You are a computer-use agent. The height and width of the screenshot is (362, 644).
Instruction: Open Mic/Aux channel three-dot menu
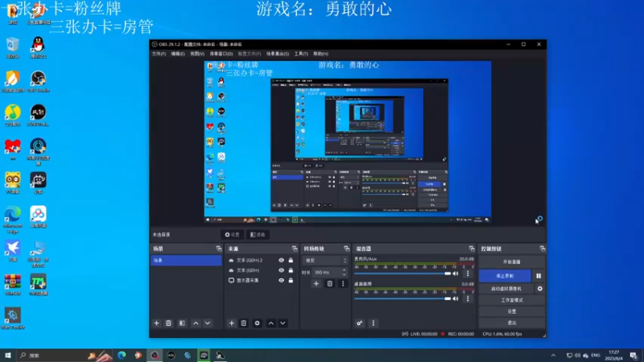(468, 274)
